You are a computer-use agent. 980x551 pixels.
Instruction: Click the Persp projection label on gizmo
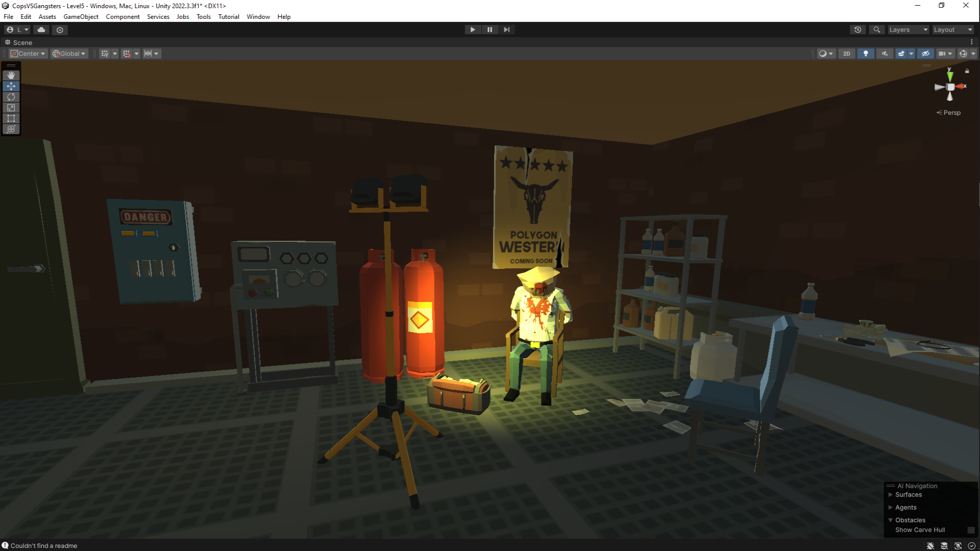[951, 113]
